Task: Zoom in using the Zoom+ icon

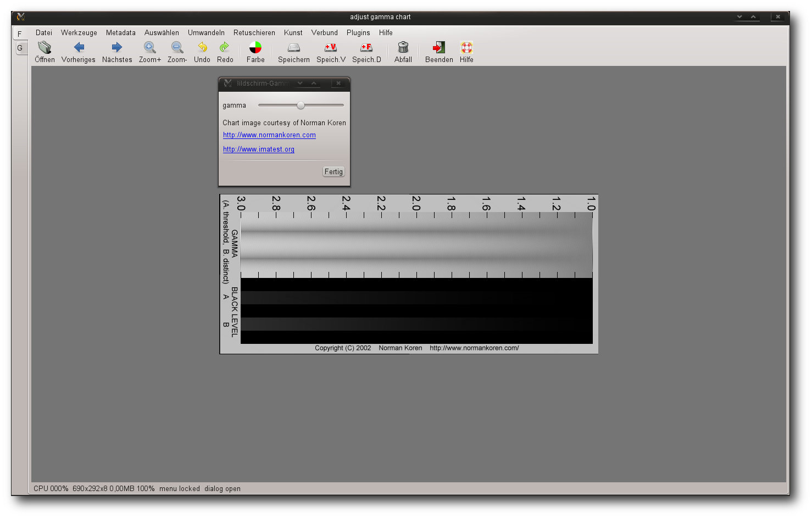Action: [x=149, y=48]
